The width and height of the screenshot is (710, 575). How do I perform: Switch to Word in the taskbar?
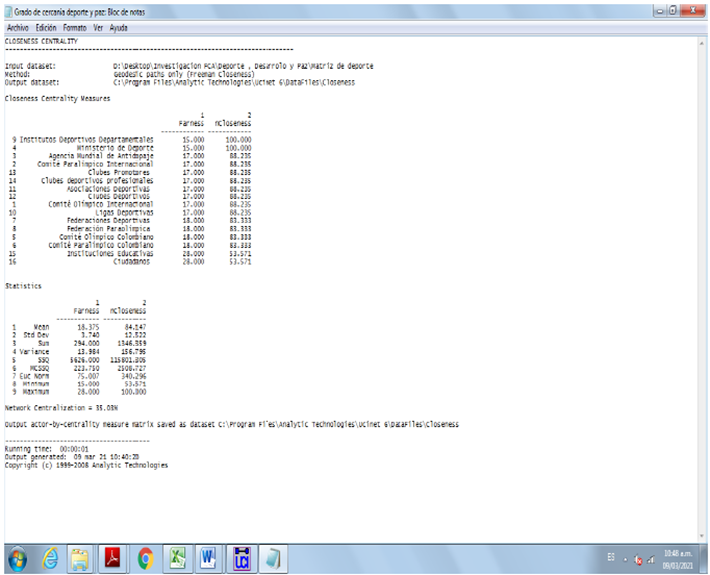pos(208,556)
